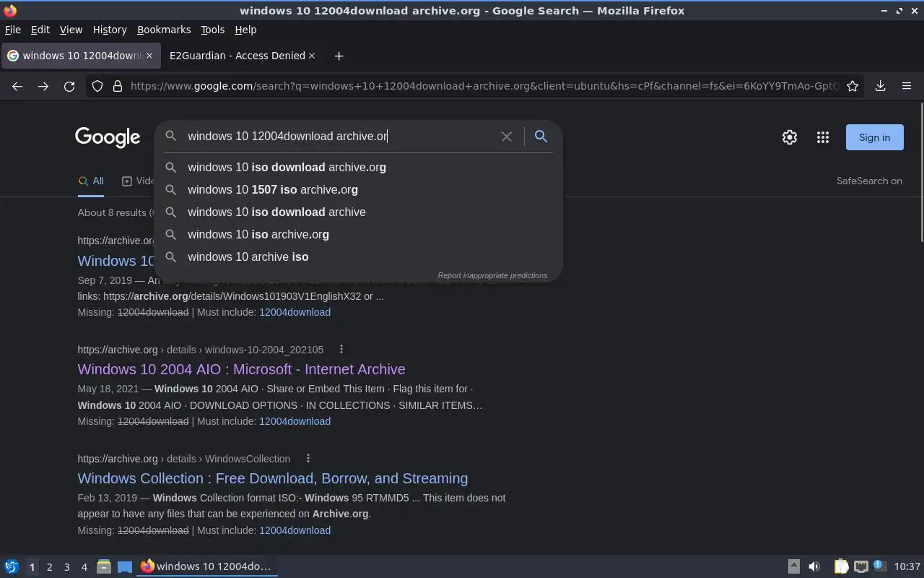Open the file manager from taskbar
The image size is (924, 578).
(104, 566)
